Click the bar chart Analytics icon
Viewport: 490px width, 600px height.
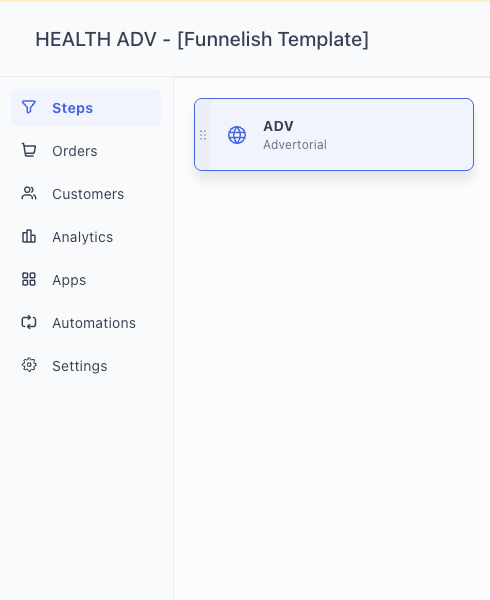[x=29, y=236]
